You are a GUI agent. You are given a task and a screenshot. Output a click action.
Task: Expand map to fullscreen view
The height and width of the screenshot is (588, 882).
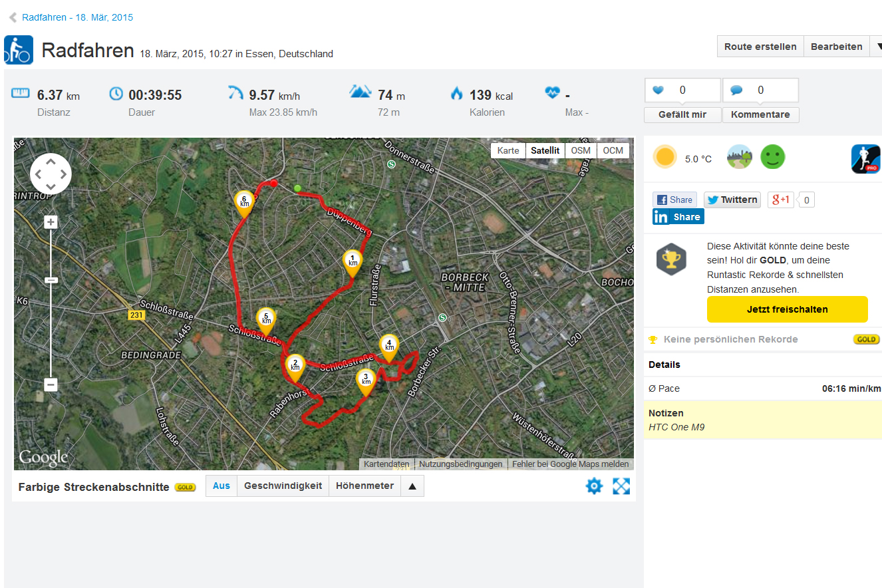[x=621, y=486]
